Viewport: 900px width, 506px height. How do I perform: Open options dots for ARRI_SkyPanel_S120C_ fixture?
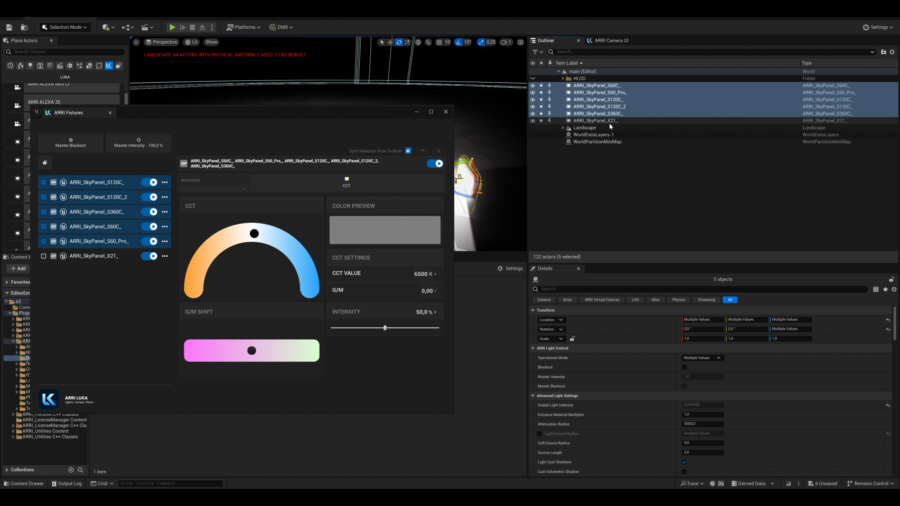coord(165,182)
